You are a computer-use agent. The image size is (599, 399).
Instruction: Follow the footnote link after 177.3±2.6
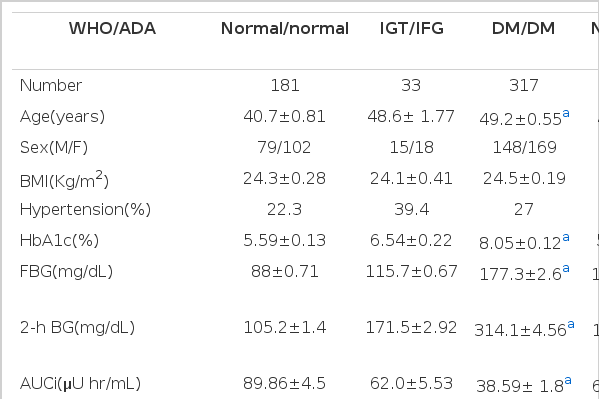click(x=566, y=269)
